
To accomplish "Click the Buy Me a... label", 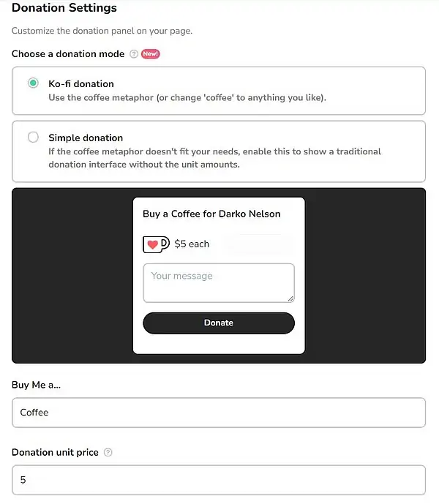I will 36,385.
